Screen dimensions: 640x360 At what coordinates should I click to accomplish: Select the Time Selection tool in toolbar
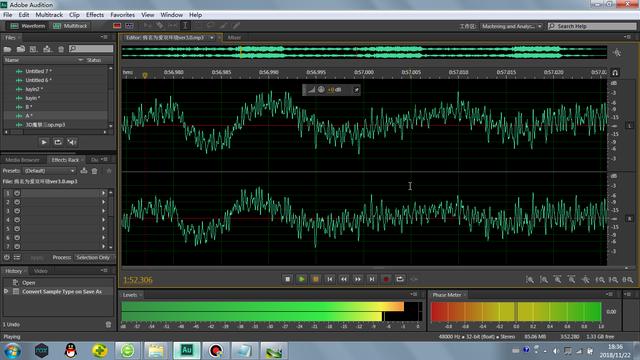tap(185, 26)
